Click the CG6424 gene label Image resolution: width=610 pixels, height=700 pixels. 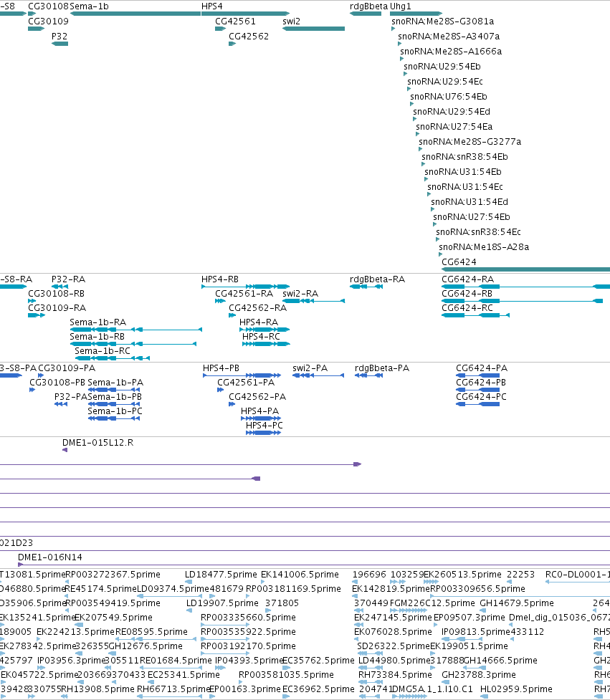pos(459,262)
